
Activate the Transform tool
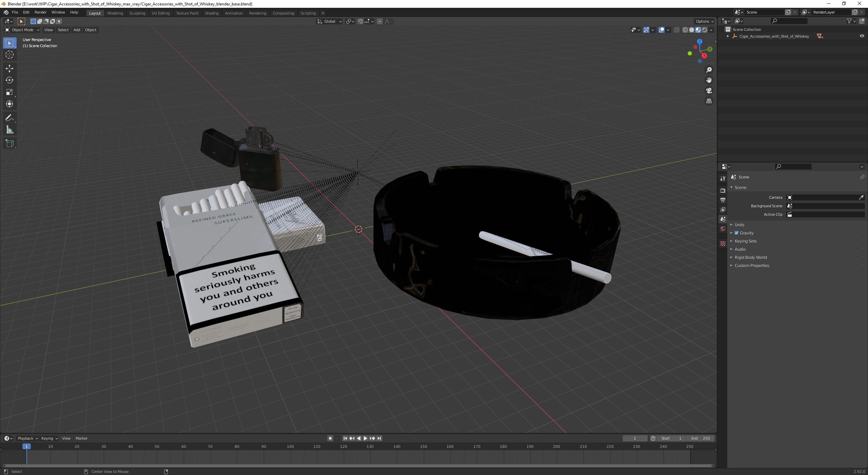[x=9, y=104]
